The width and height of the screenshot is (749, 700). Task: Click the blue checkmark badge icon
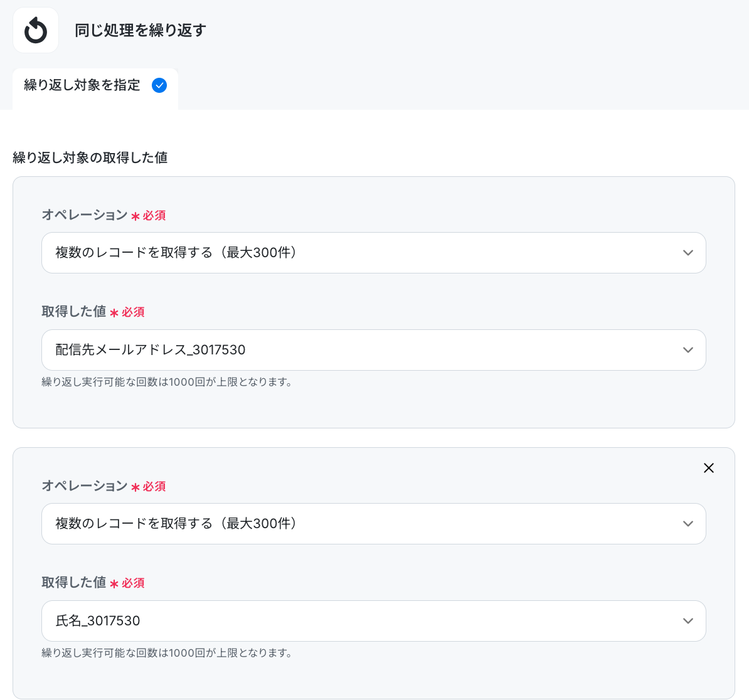(x=159, y=85)
